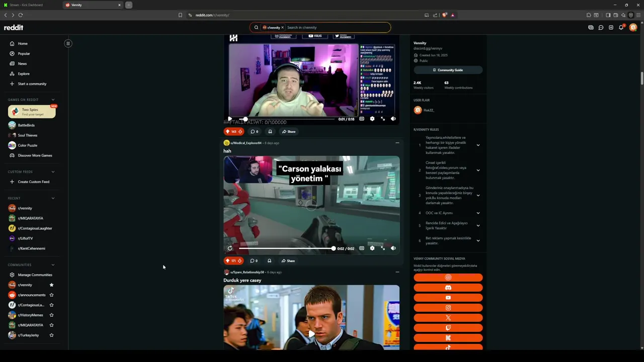Image resolution: width=644 pixels, height=362 pixels.
Task: Toggle captions on the 'Carson yalakası' video
Action: point(362,248)
